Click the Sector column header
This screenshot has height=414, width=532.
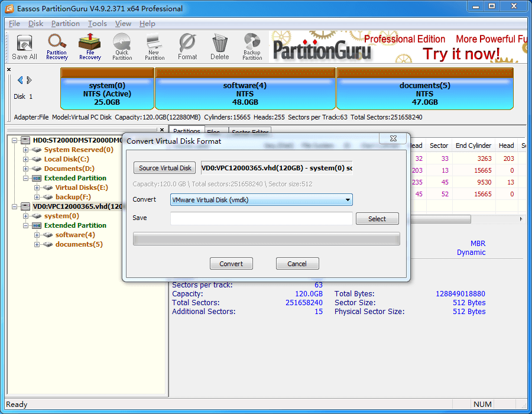click(x=439, y=145)
